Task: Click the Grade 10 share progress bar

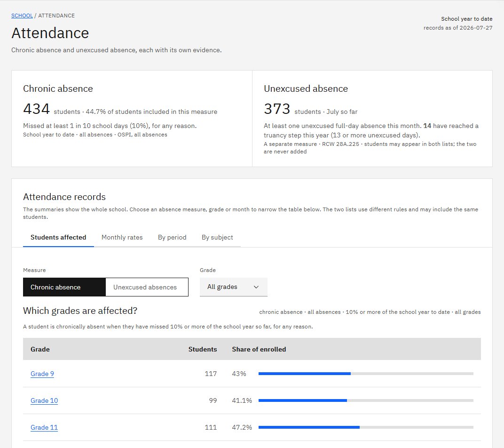Action: (366, 400)
